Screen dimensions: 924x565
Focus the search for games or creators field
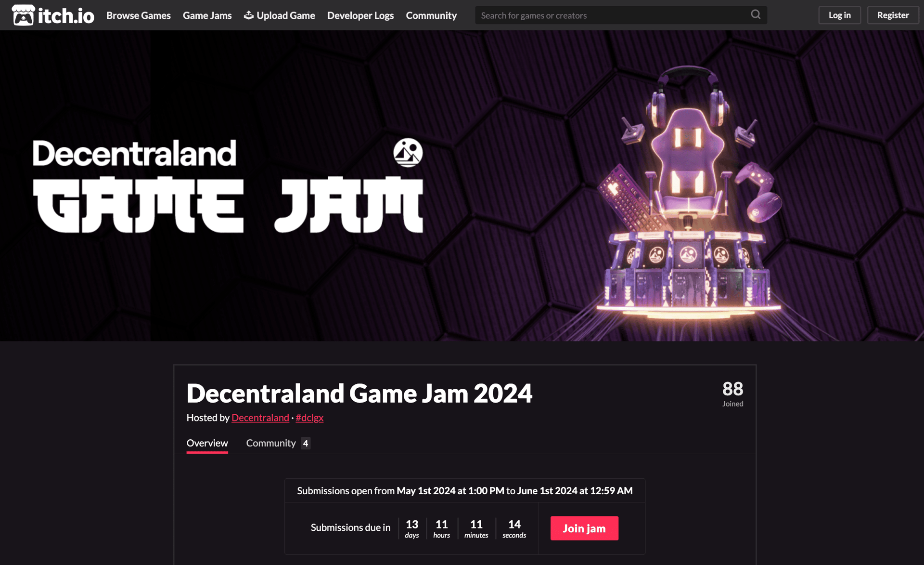coord(621,15)
